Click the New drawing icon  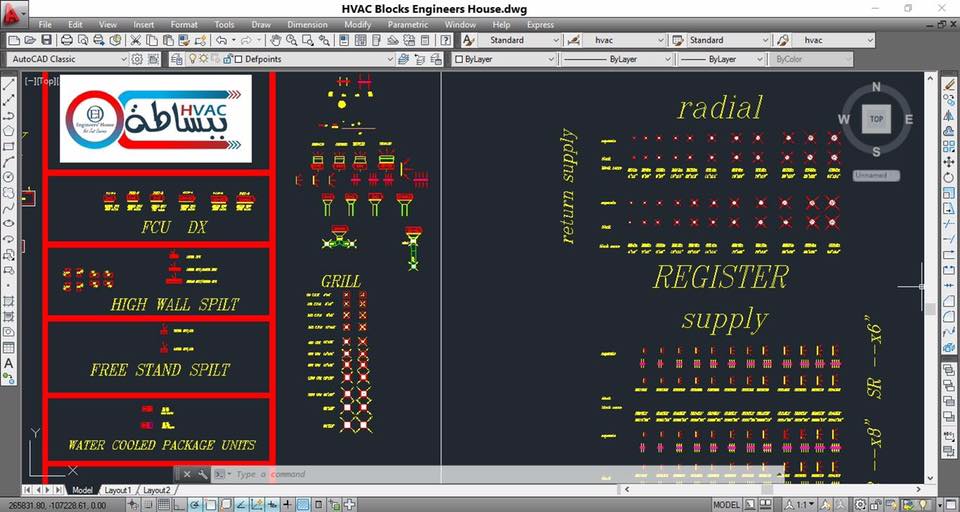(x=13, y=40)
